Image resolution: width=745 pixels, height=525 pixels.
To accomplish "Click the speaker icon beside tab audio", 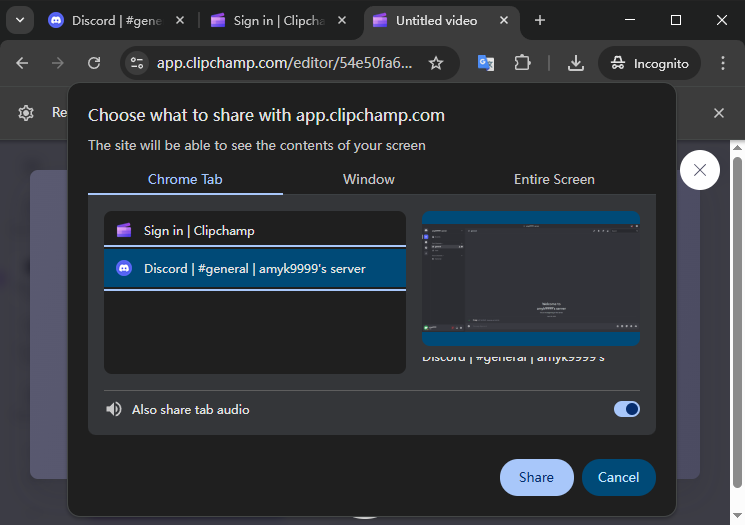I will [x=114, y=409].
